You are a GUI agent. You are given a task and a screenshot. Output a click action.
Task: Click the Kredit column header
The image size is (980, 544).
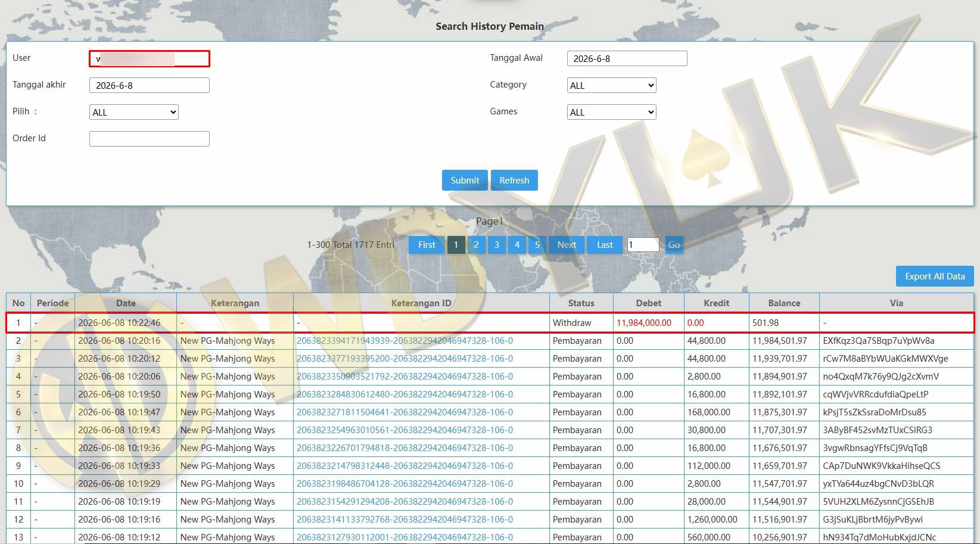tap(717, 303)
